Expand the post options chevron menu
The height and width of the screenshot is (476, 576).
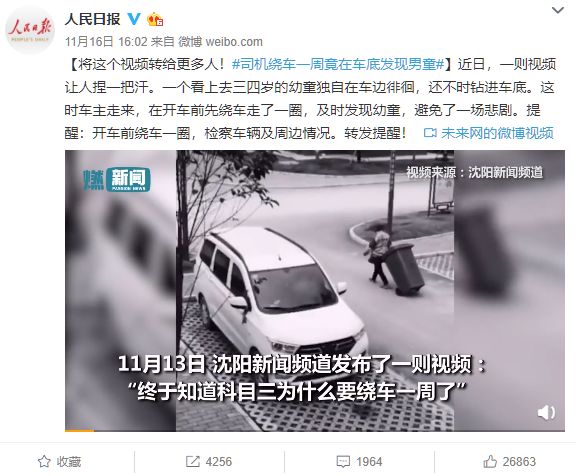(558, 11)
